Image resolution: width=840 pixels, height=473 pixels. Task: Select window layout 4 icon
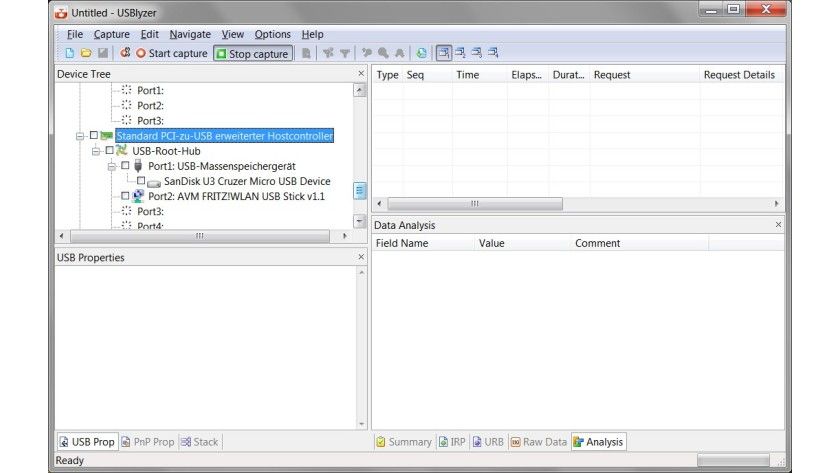(x=493, y=53)
